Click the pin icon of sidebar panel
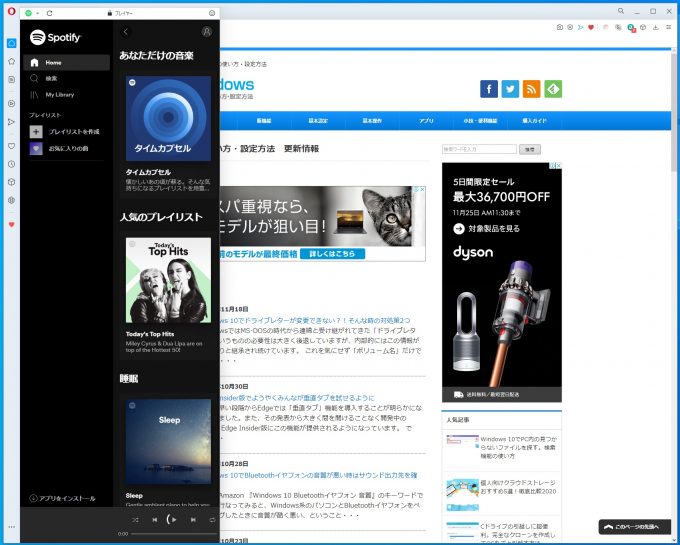680x545 pixels. pyautogui.click(x=212, y=13)
